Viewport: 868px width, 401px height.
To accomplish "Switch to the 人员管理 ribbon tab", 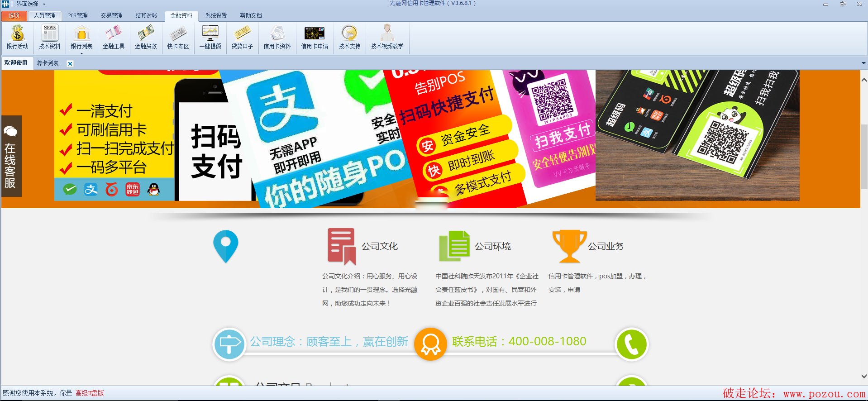I will pos(44,16).
